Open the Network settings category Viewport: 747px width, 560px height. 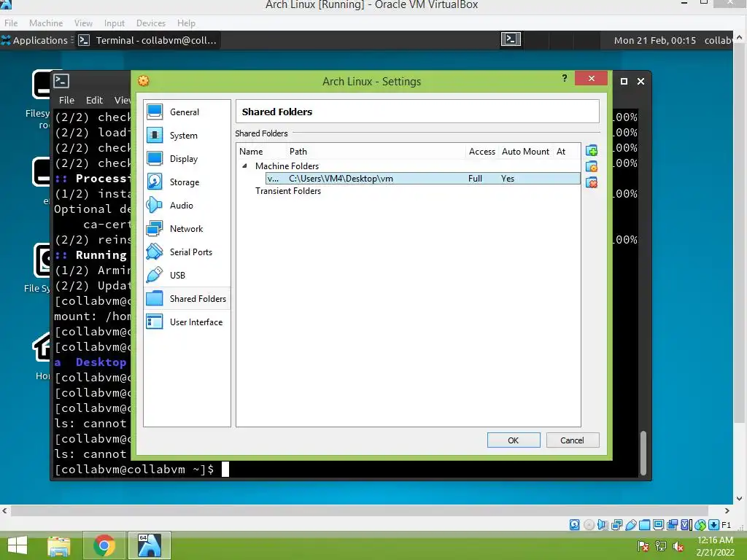[x=186, y=228]
